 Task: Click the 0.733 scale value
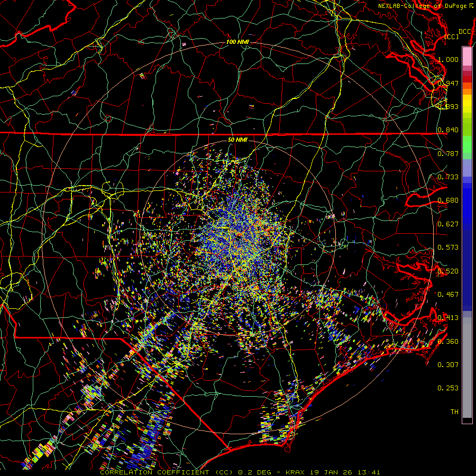448,177
